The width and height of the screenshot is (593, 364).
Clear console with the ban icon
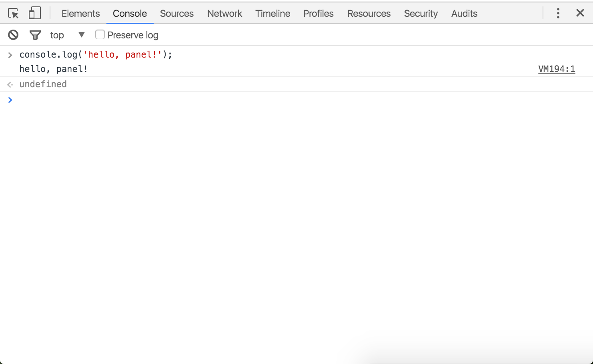tap(13, 35)
